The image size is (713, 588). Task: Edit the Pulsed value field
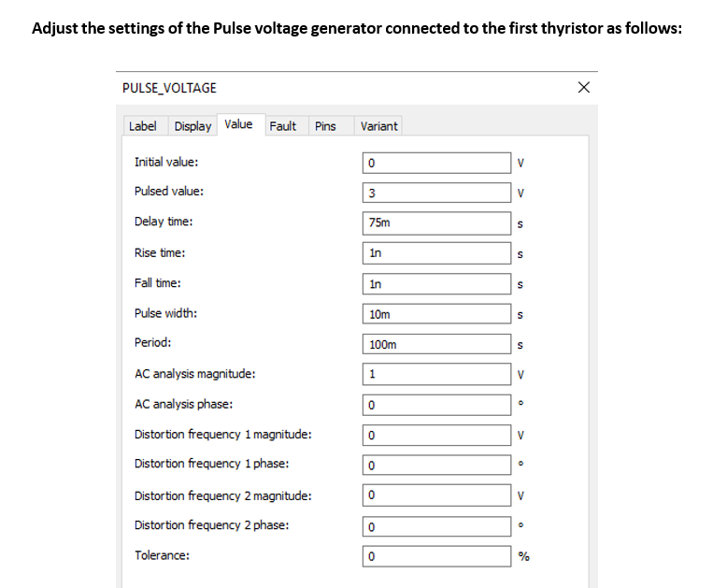tap(437, 194)
